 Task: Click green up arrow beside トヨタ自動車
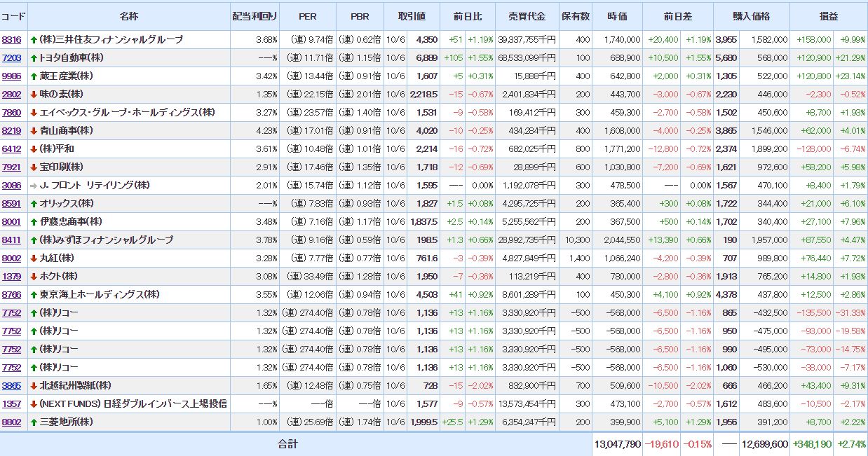[34, 57]
